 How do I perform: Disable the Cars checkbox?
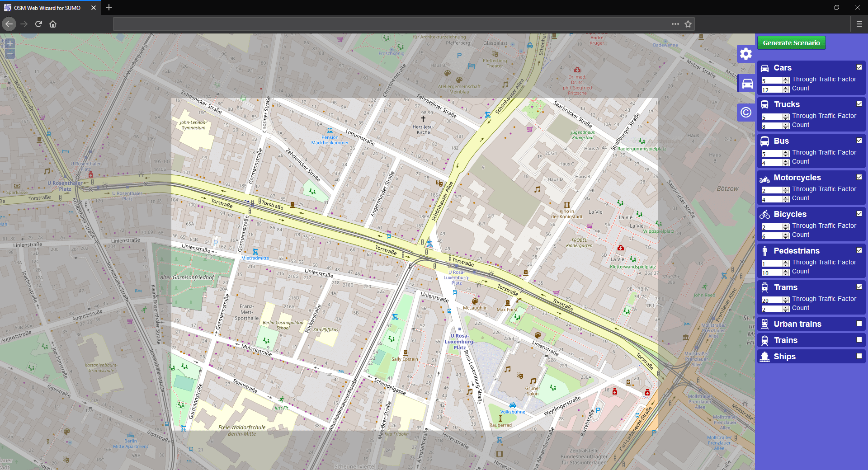click(x=859, y=67)
